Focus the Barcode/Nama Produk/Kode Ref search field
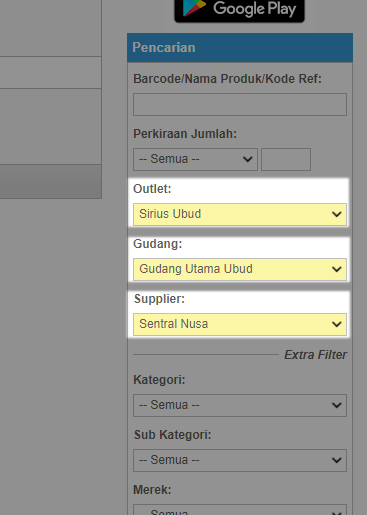 coord(240,105)
